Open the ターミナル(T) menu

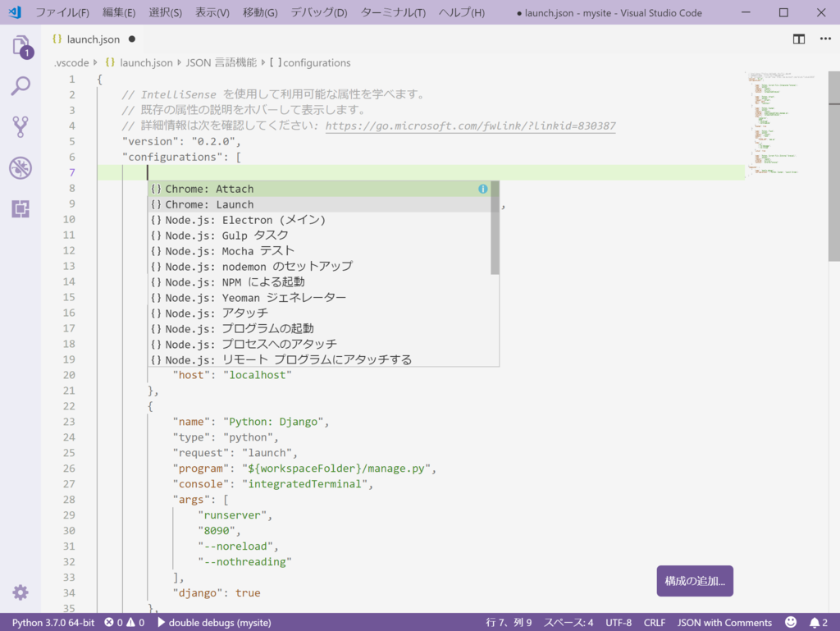(393, 12)
